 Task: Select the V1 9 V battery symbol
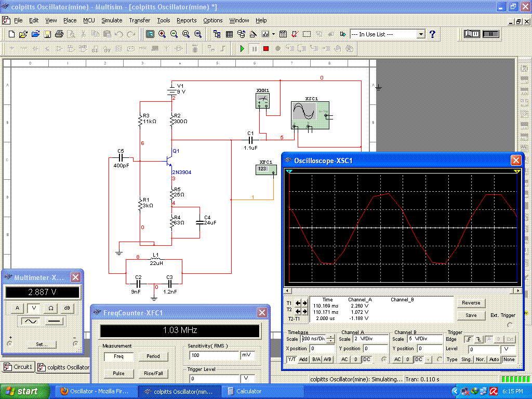pyautogui.click(x=172, y=90)
